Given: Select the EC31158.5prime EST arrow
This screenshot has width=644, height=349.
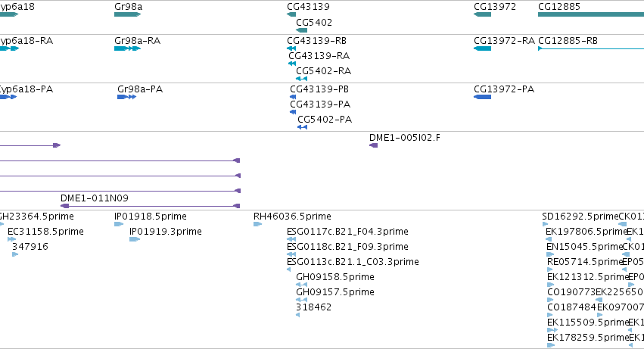Looking at the screenshot, I should pos(11,239).
